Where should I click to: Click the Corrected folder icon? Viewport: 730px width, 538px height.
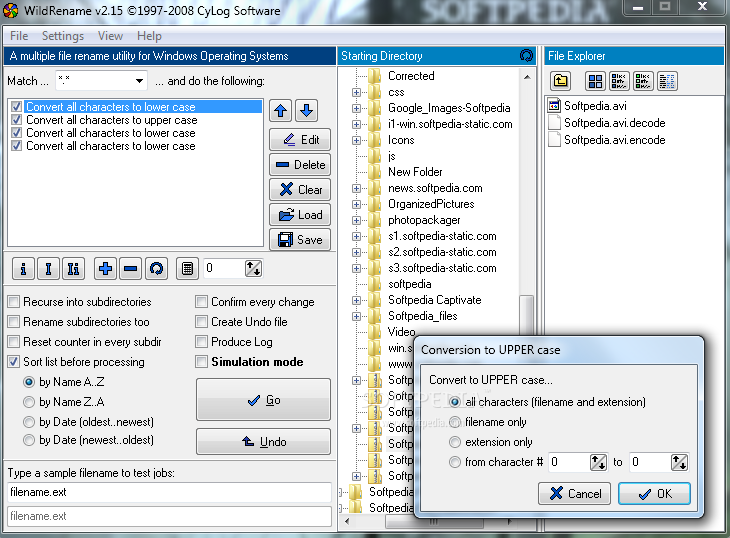[x=375, y=75]
